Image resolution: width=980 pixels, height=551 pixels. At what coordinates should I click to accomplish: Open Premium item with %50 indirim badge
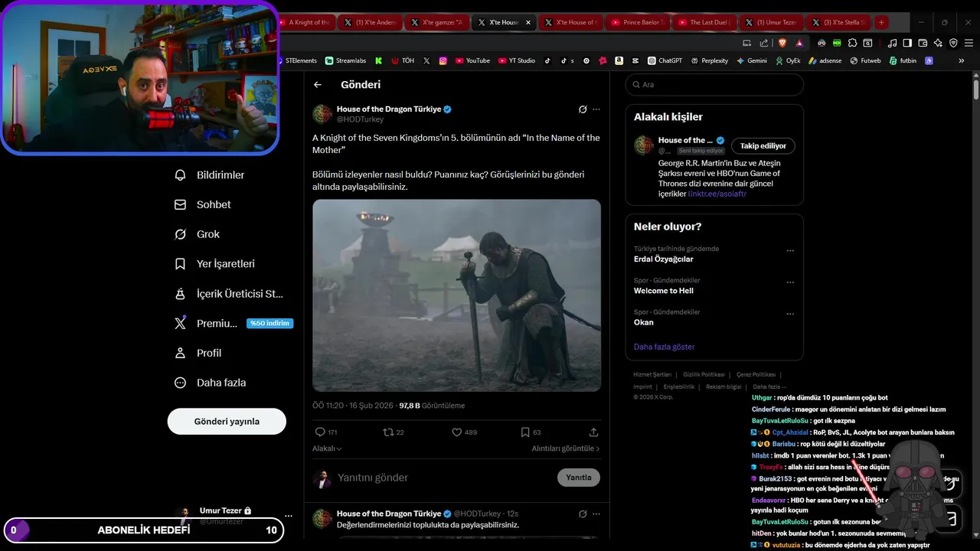(x=234, y=324)
